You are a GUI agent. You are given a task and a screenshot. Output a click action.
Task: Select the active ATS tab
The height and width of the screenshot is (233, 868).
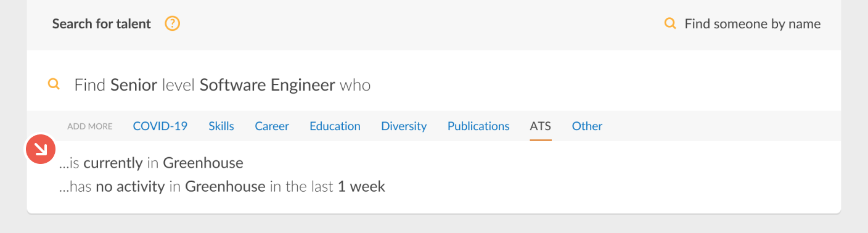(541, 126)
